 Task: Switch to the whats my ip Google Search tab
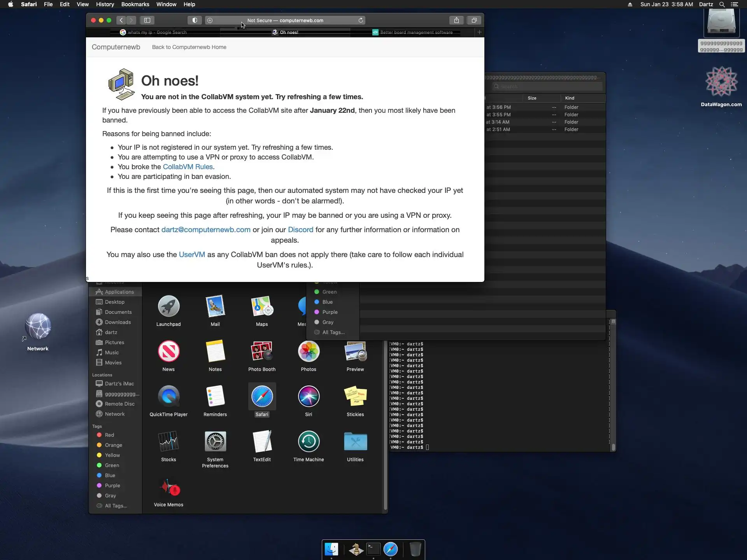point(157,32)
